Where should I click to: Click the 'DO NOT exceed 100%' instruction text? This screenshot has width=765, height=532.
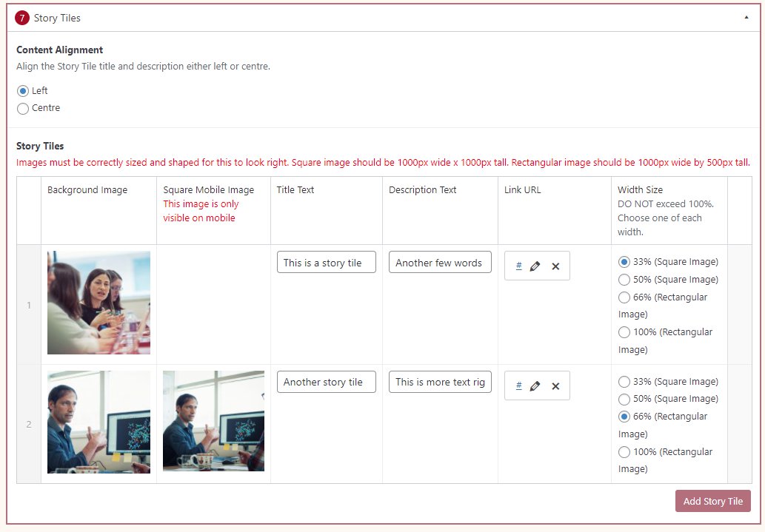[666, 218]
